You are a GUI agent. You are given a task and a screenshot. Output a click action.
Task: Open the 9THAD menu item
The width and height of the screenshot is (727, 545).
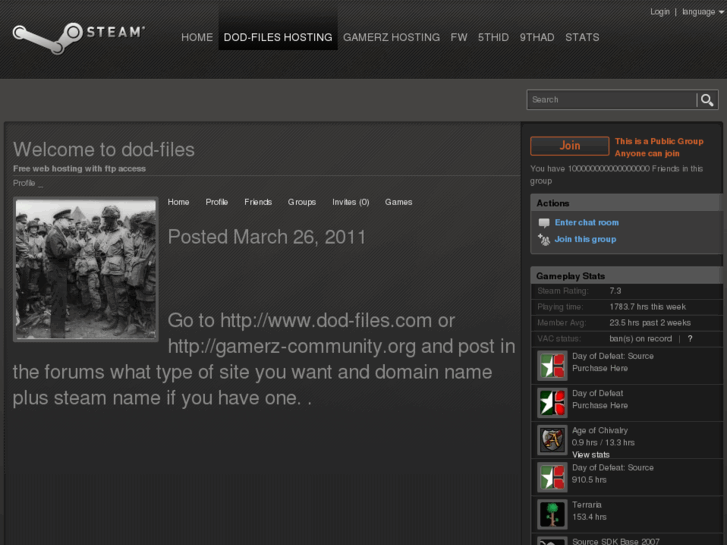tap(537, 37)
